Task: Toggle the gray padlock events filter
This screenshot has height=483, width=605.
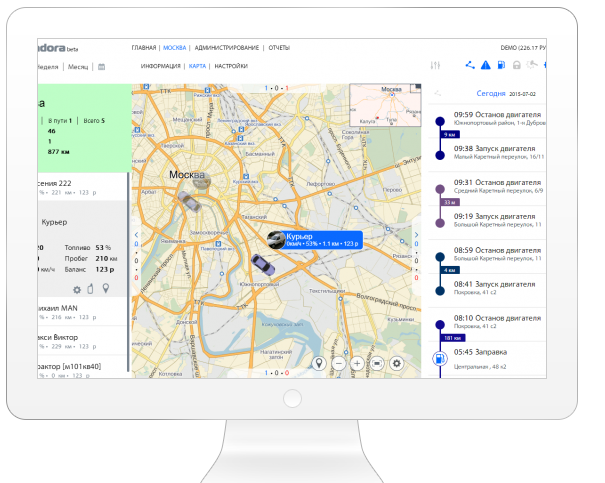Action: point(517,65)
